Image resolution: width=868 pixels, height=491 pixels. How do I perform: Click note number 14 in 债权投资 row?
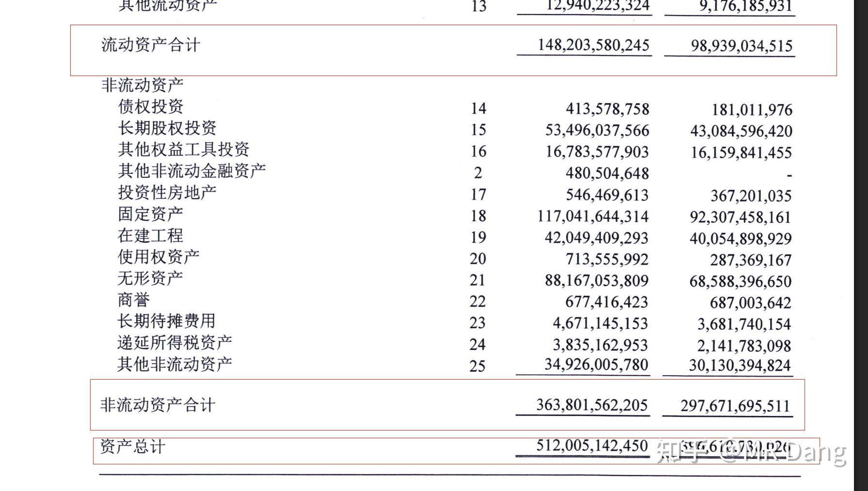[479, 108]
